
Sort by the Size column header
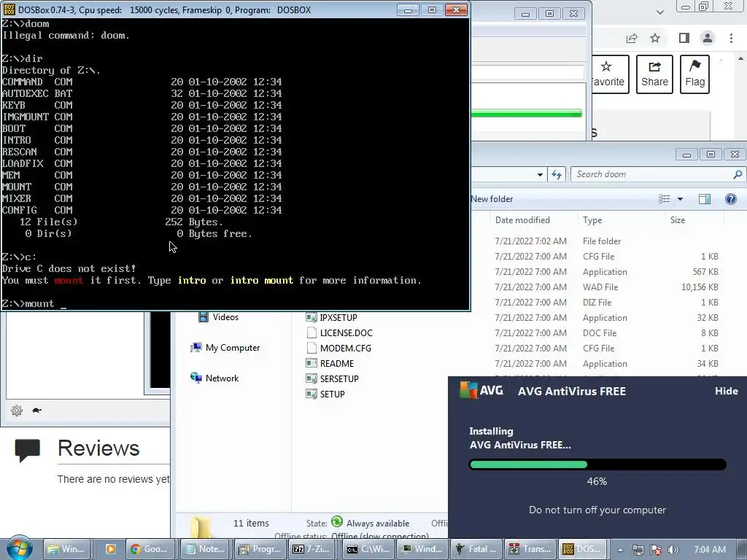point(678,220)
